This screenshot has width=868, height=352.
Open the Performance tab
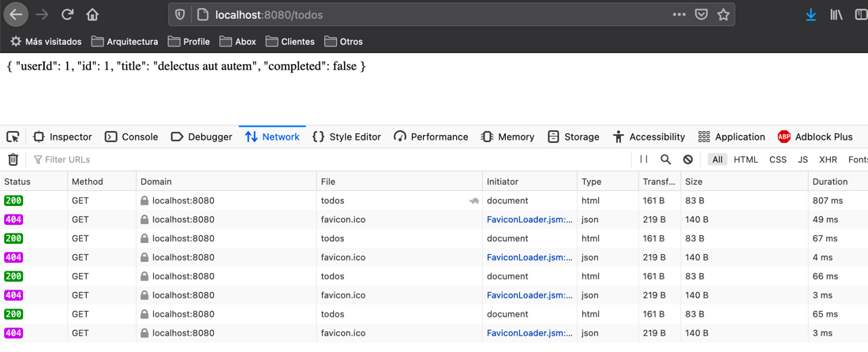(431, 137)
